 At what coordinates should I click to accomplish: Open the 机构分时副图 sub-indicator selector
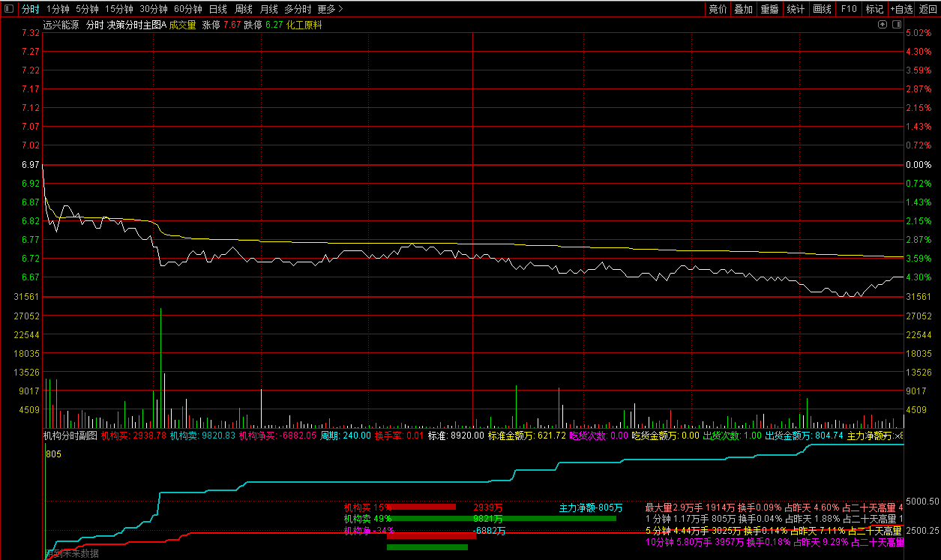coord(70,436)
